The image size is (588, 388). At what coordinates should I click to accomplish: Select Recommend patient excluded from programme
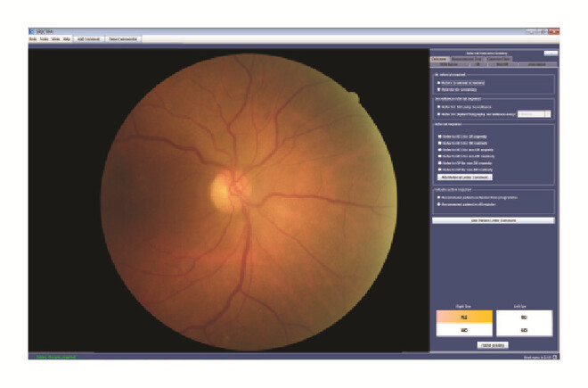tap(438, 198)
